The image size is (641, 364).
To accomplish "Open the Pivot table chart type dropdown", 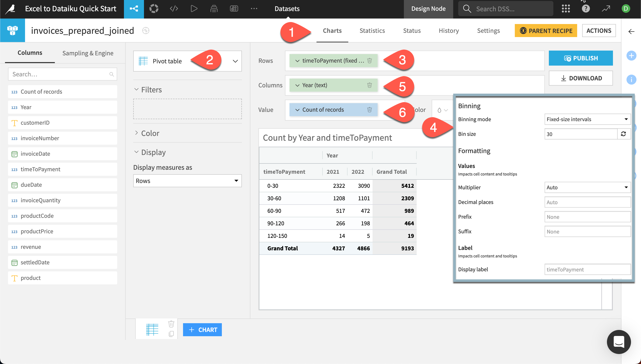I will tap(187, 61).
